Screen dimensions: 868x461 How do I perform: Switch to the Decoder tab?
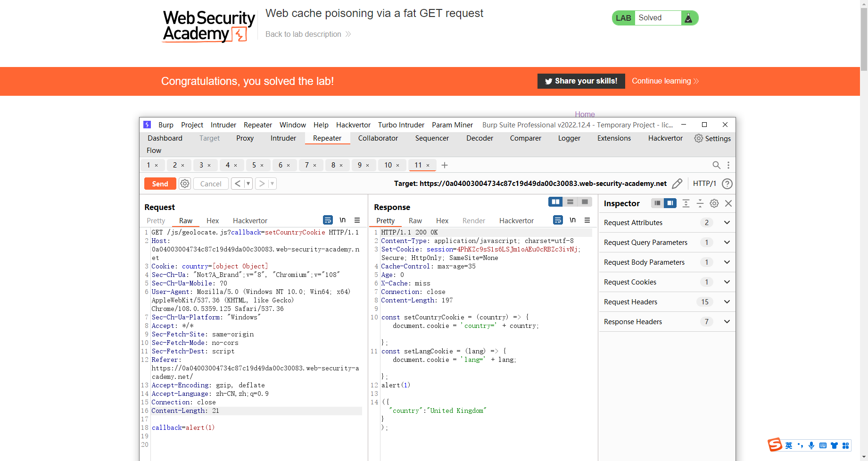click(479, 138)
